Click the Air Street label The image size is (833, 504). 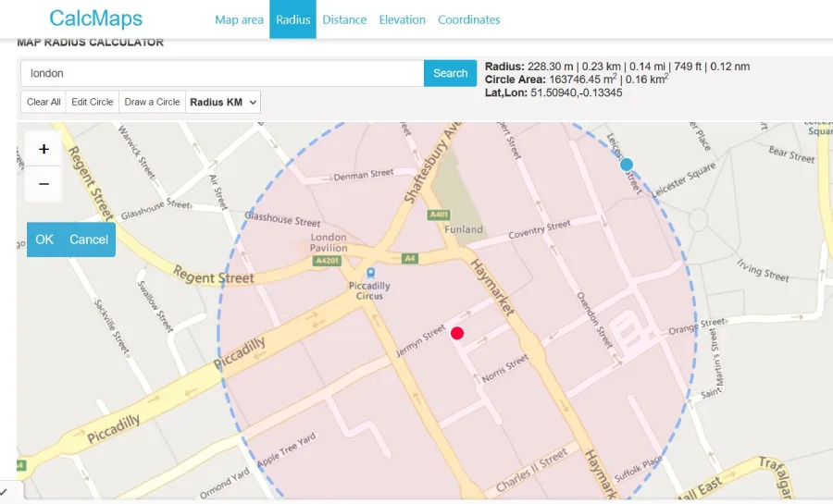(x=218, y=192)
